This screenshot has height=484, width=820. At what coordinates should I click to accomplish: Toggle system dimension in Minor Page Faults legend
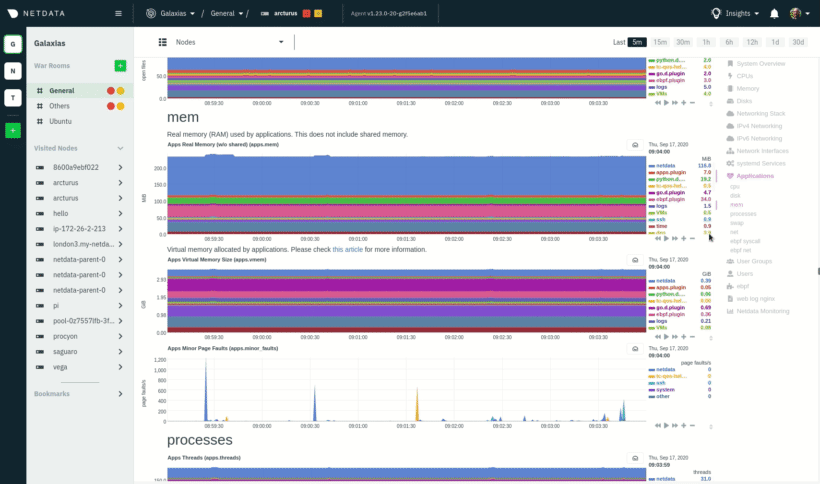(x=665, y=390)
